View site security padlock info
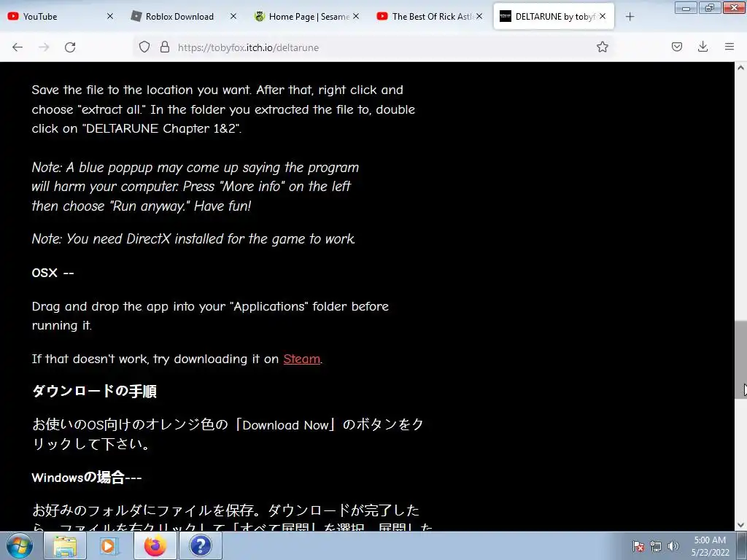The width and height of the screenshot is (747, 560). click(165, 47)
